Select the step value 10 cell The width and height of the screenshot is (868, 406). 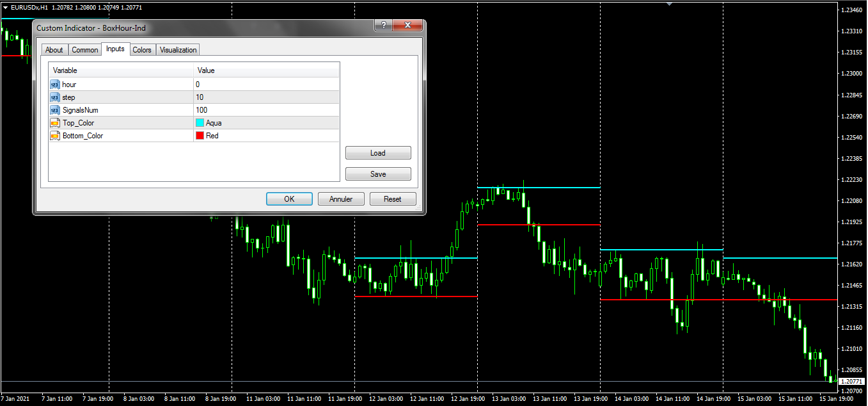[266, 97]
